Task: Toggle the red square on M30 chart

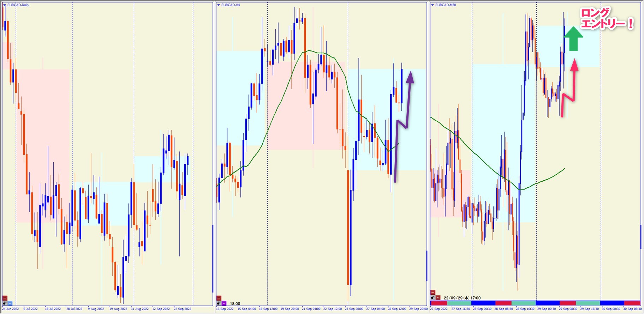Action: coord(438,298)
